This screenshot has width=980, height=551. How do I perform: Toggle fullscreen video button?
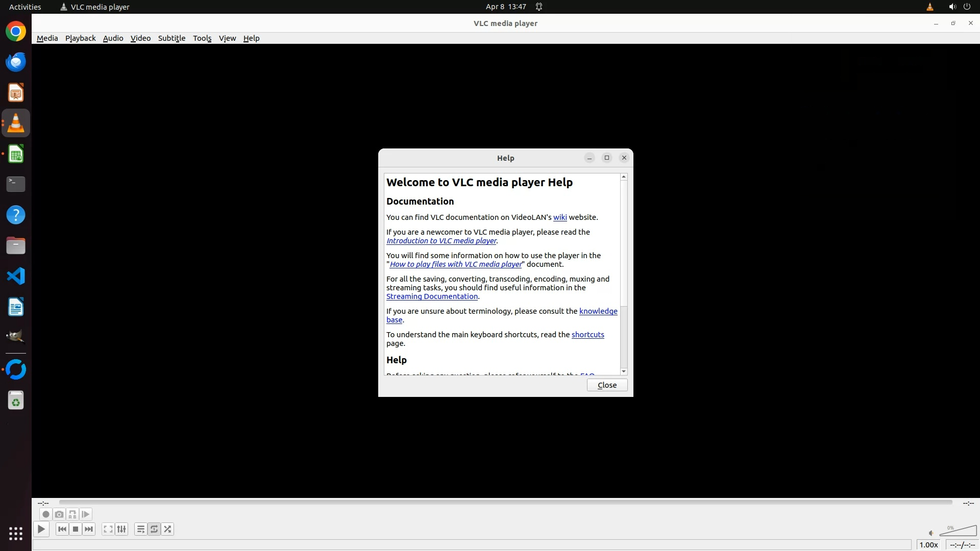click(108, 529)
